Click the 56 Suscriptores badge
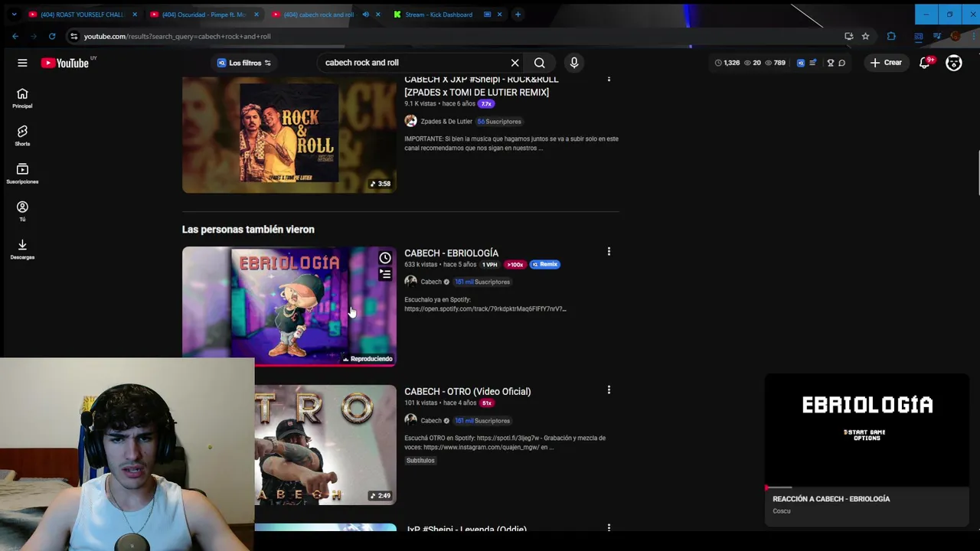Image resolution: width=980 pixels, height=551 pixels. pos(499,122)
